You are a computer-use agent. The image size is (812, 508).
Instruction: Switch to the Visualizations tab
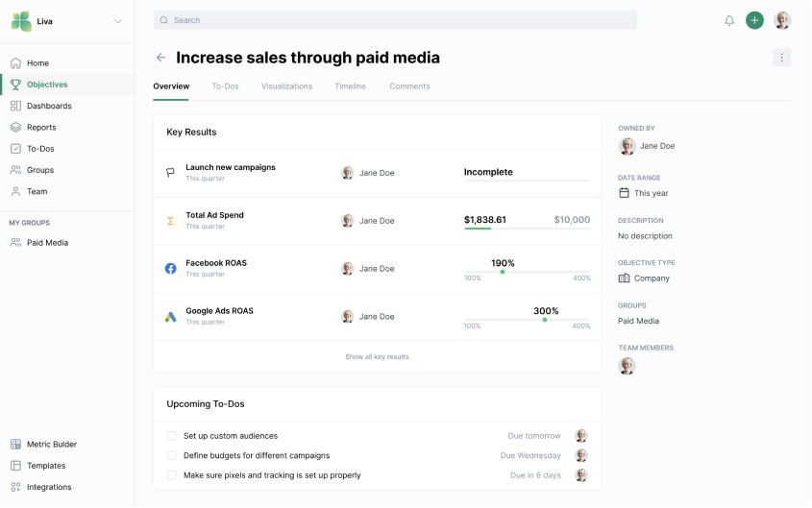click(x=286, y=86)
